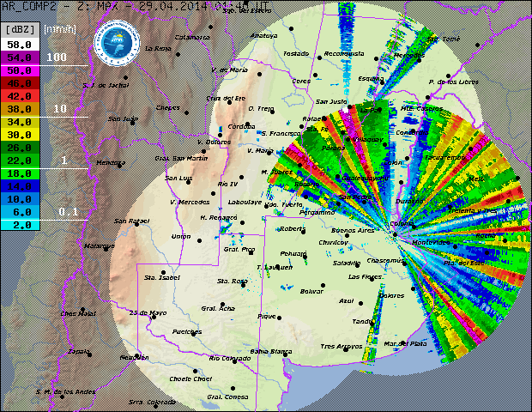The image size is (532, 412).
Task: Select the 50.0 dBZ magenta legend swatch
Action: click(x=20, y=70)
